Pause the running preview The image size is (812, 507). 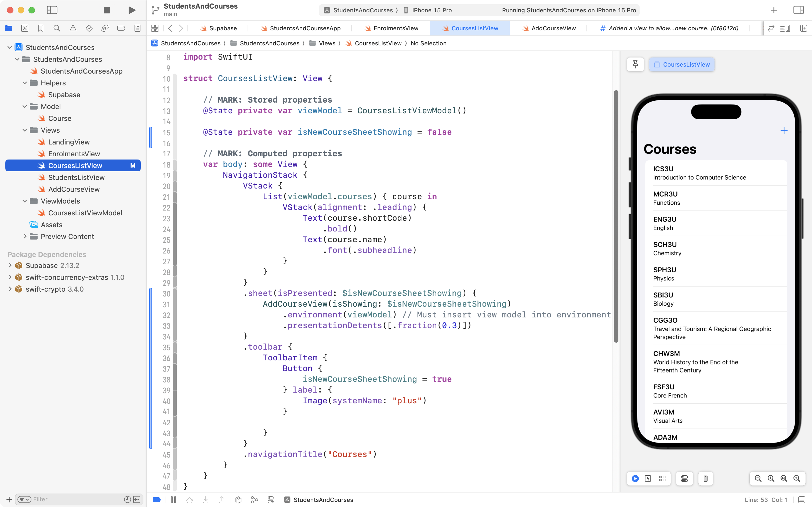[174, 500]
